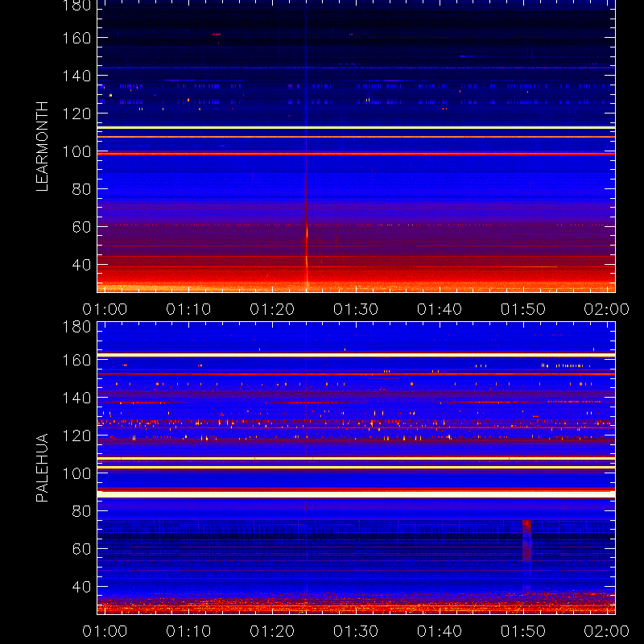644x644 pixels.
Task: Click the 01:30 time label under the Learmonth plot
Action: tap(356, 309)
